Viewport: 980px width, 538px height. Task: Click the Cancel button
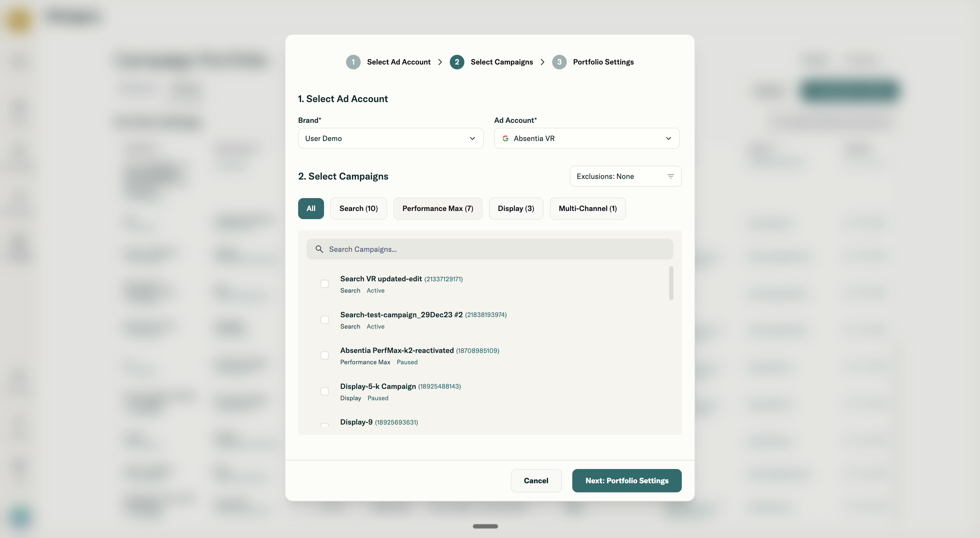click(x=536, y=481)
